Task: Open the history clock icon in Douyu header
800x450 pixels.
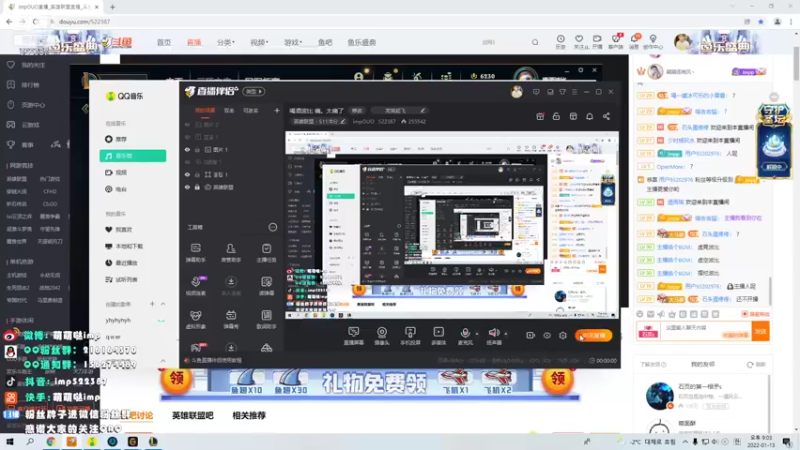Action: 560,39
